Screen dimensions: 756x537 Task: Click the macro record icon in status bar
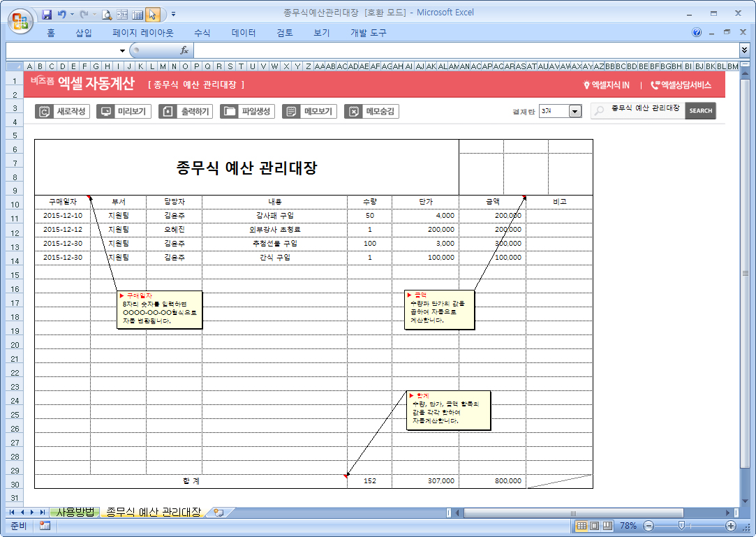click(45, 525)
